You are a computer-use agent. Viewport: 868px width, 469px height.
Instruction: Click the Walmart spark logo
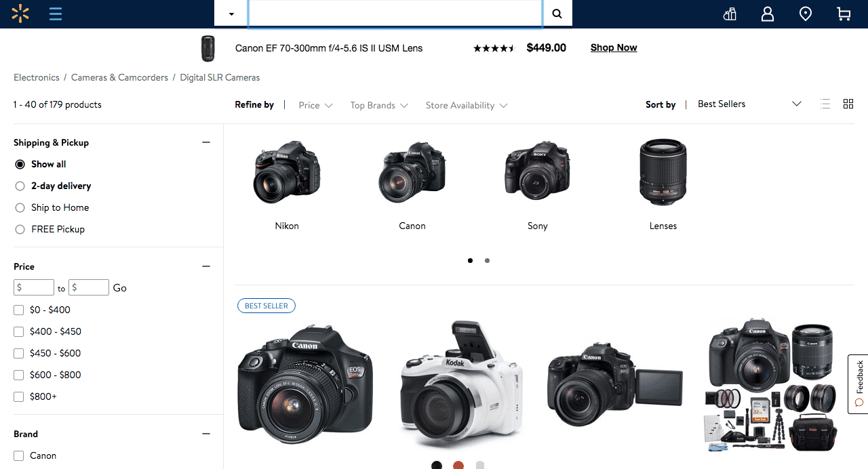20,14
